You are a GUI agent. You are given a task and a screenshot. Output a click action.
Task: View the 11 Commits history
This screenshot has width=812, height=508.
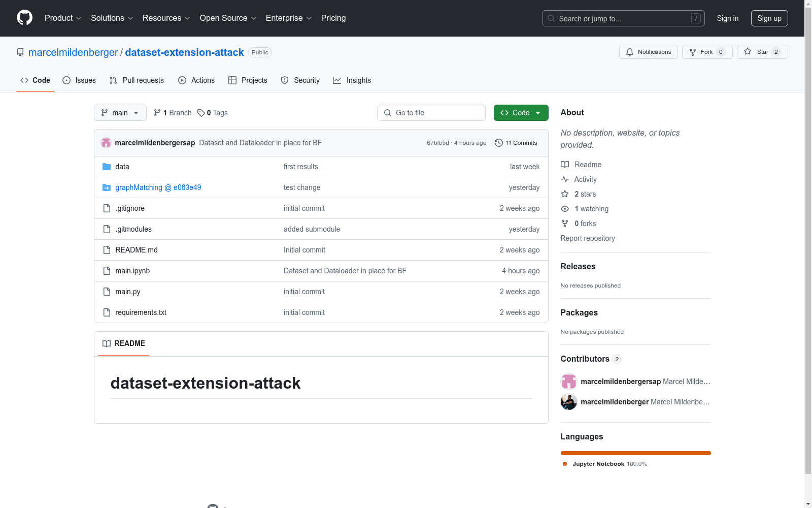(516, 143)
